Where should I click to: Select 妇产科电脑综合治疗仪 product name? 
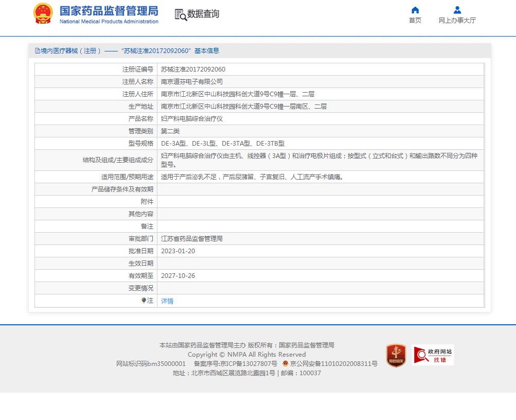(192, 119)
